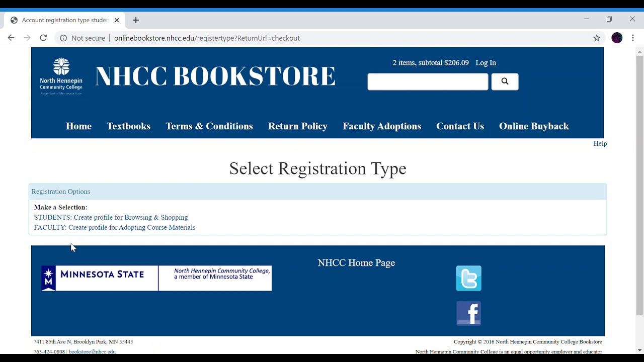Open Faculty Adoptions menu item

[382, 126]
